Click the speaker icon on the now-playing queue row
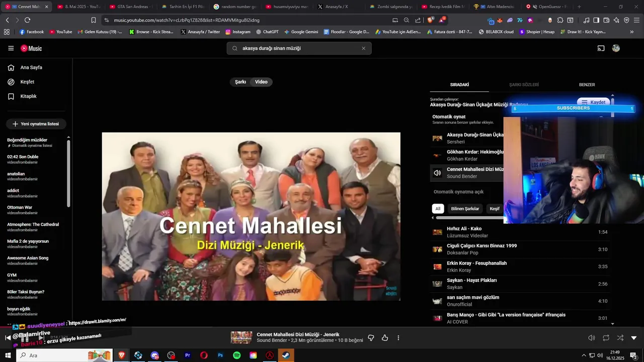Image resolution: width=644 pixels, height=362 pixels. click(x=437, y=173)
